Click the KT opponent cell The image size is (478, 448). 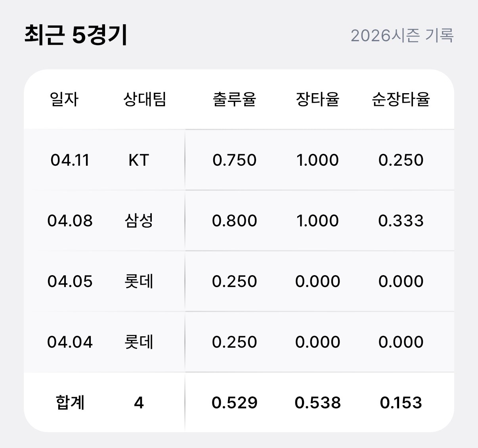click(x=139, y=160)
